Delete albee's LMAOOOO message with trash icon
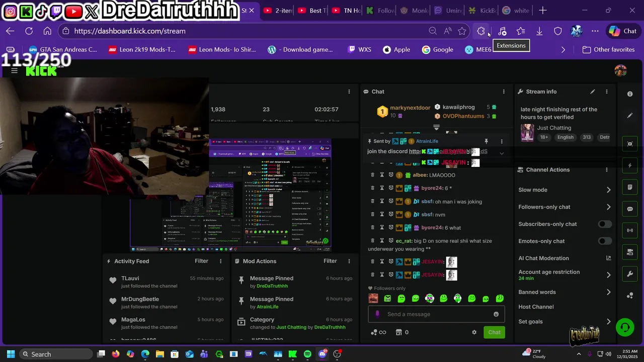This screenshot has width=644, height=362. pyautogui.click(x=372, y=175)
